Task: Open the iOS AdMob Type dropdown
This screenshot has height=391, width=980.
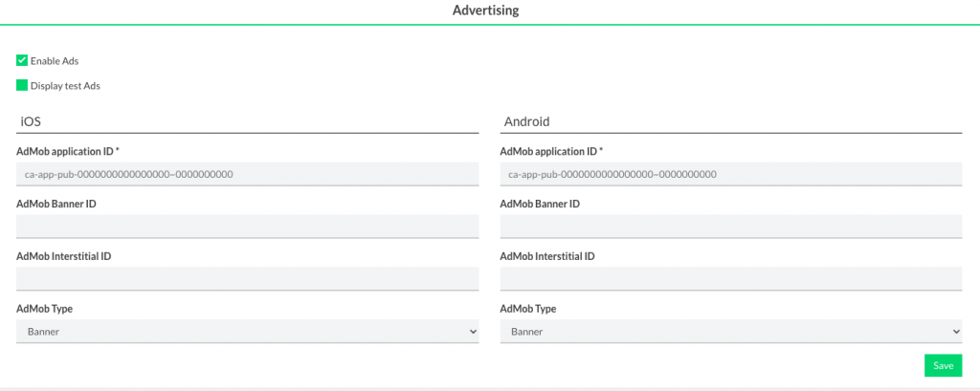Action: coord(247,331)
